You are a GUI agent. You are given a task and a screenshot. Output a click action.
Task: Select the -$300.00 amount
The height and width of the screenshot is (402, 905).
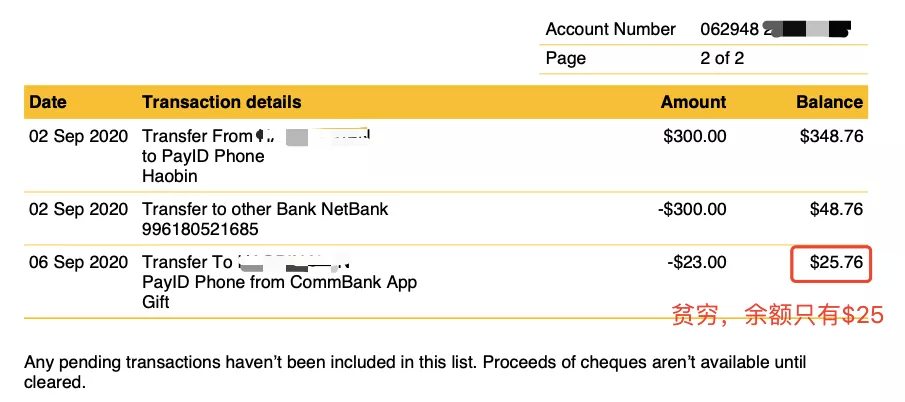pos(692,209)
